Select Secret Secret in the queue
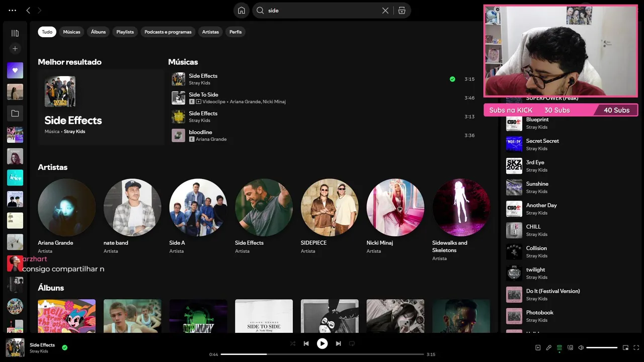Screen dimensions: 644x362 pos(571,144)
